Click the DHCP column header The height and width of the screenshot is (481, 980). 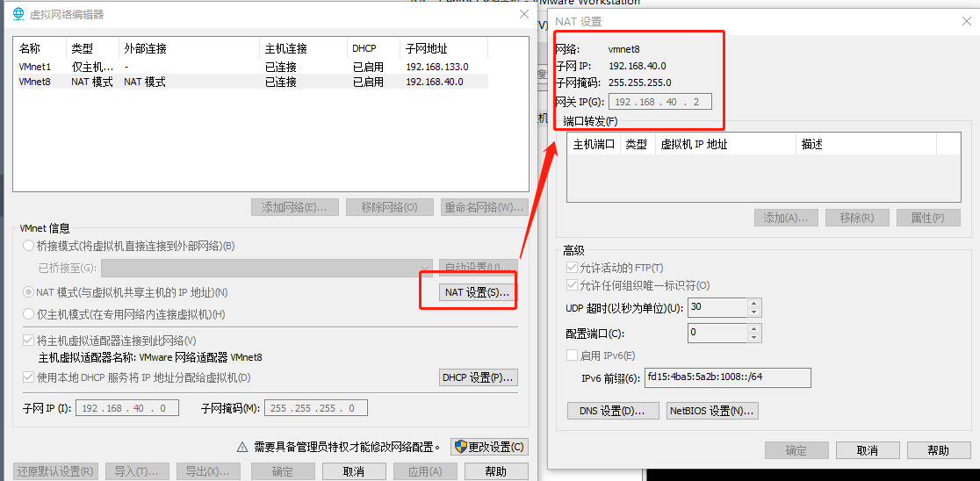coord(373,49)
